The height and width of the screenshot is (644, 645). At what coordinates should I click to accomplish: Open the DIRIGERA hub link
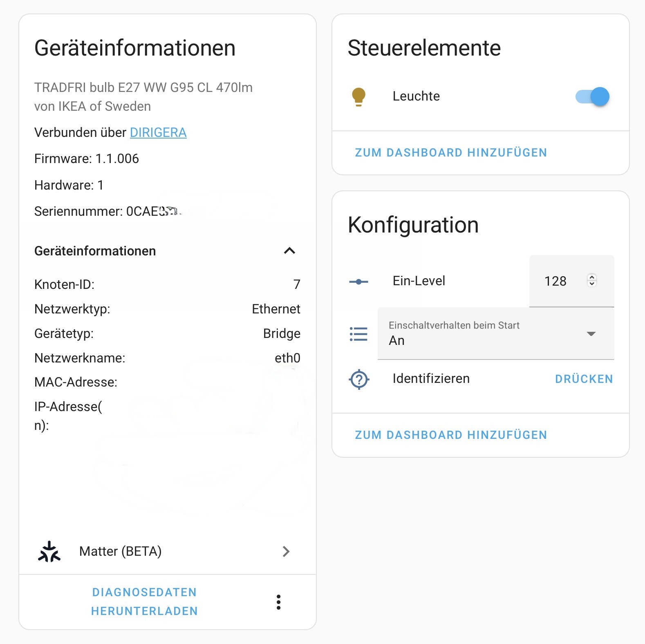[x=158, y=132]
